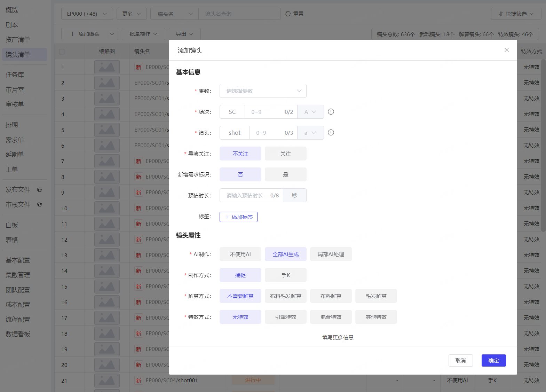Click the 预估时长 input field
The image size is (546, 392).
tap(245, 195)
